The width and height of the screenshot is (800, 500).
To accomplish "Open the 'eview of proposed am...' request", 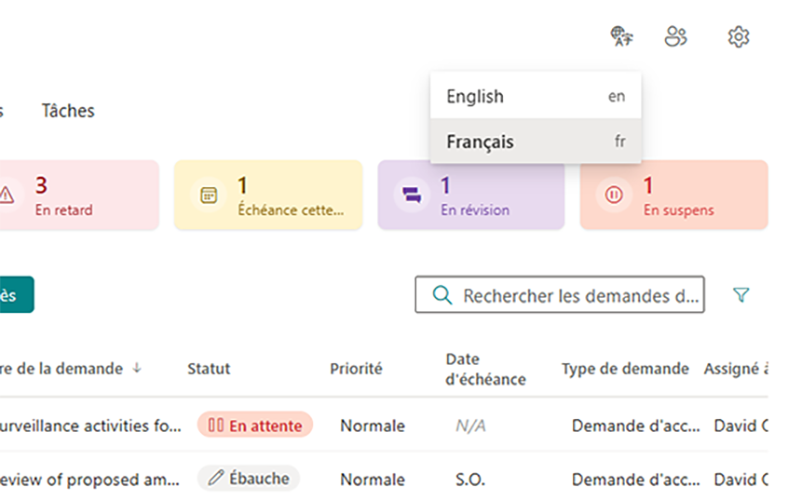I will [90, 480].
